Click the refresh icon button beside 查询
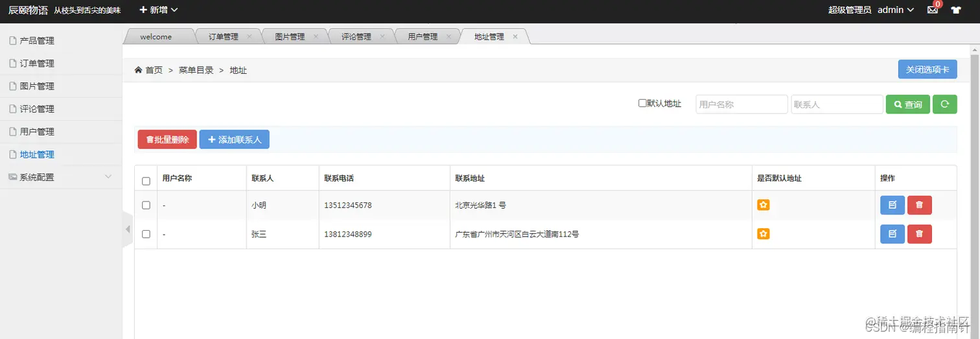The image size is (980, 339). pyautogui.click(x=945, y=104)
